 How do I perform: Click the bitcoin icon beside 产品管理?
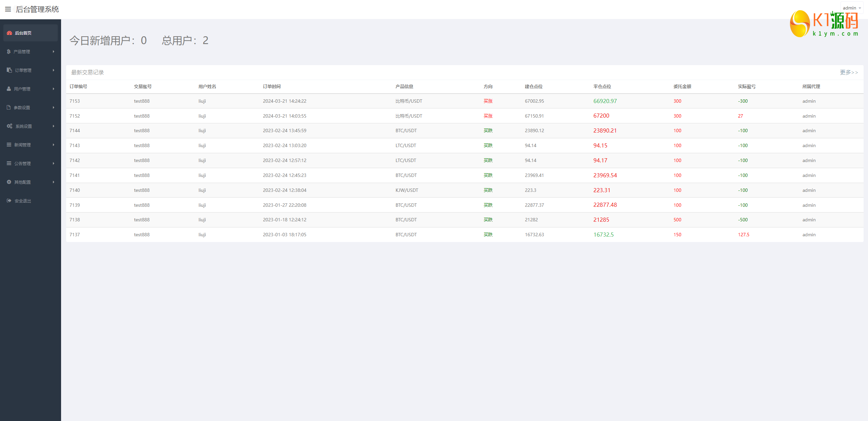tap(9, 52)
